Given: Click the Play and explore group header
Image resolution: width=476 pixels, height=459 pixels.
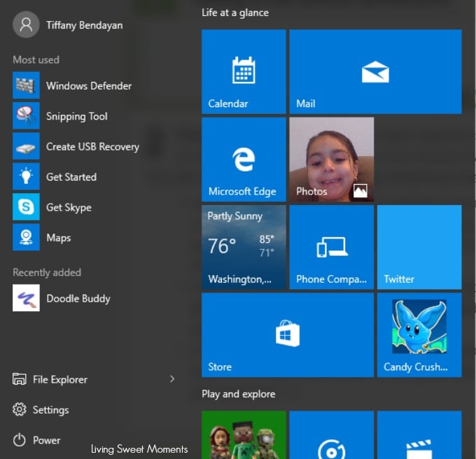Looking at the screenshot, I should (x=238, y=394).
